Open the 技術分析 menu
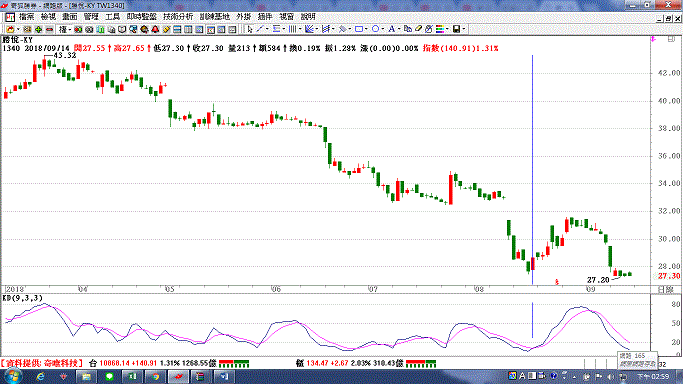This screenshot has height=384, width=683. 178,17
